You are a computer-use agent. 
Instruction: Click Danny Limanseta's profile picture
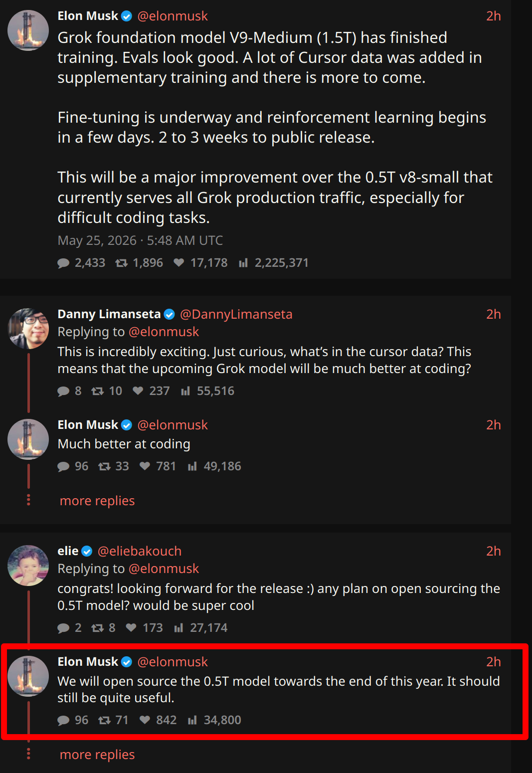pyautogui.click(x=28, y=329)
